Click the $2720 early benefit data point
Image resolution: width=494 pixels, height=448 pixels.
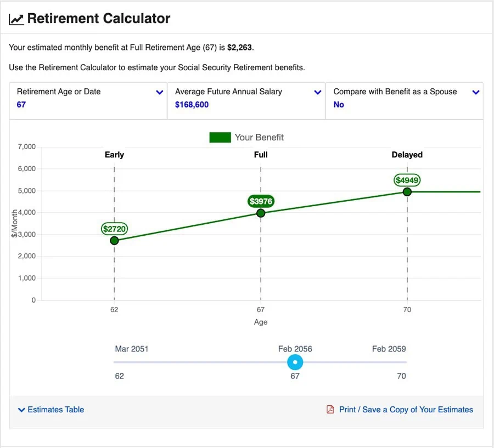pyautogui.click(x=114, y=241)
